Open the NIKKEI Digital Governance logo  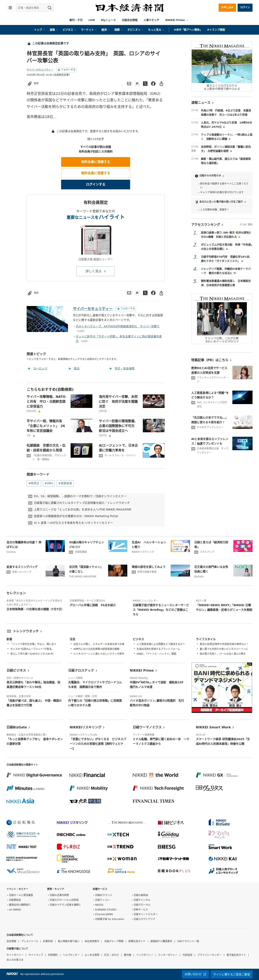(34, 775)
